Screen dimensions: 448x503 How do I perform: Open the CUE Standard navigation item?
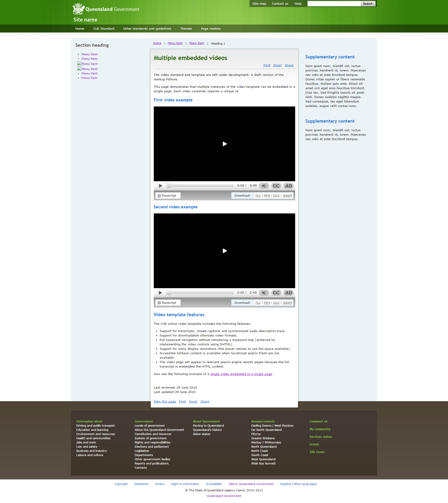[104, 28]
